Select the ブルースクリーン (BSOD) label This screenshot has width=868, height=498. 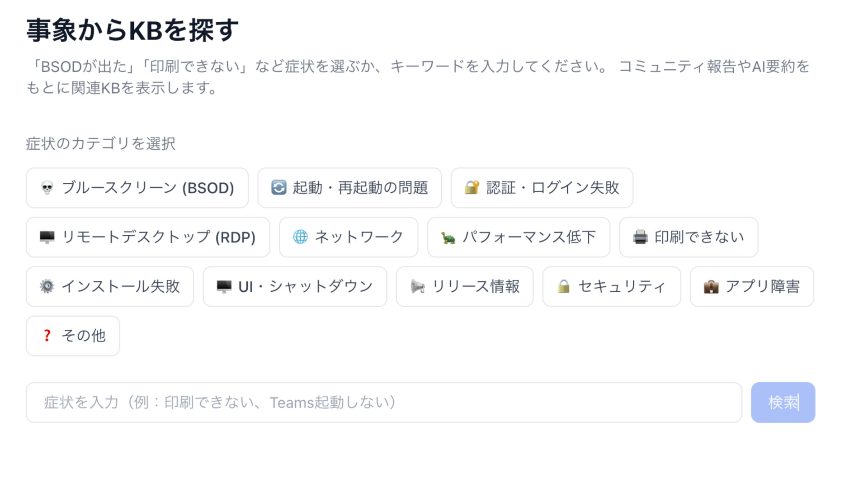[148, 188]
